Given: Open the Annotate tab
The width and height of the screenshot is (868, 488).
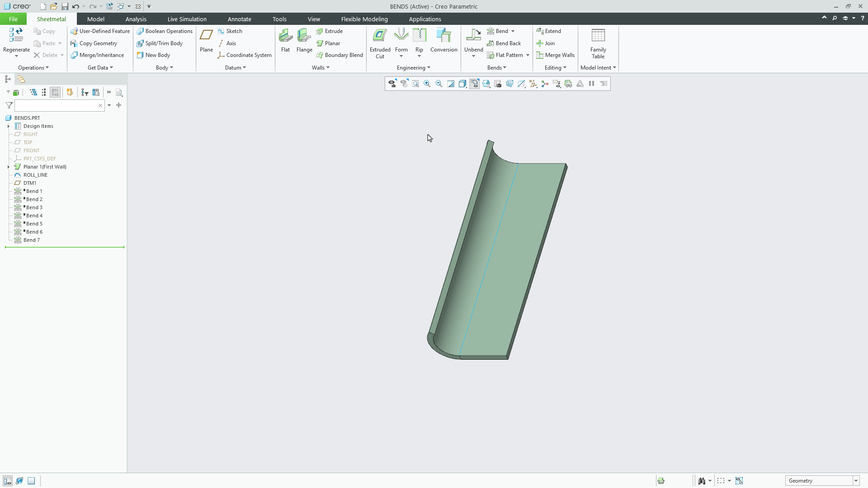Looking at the screenshot, I should 240,19.
